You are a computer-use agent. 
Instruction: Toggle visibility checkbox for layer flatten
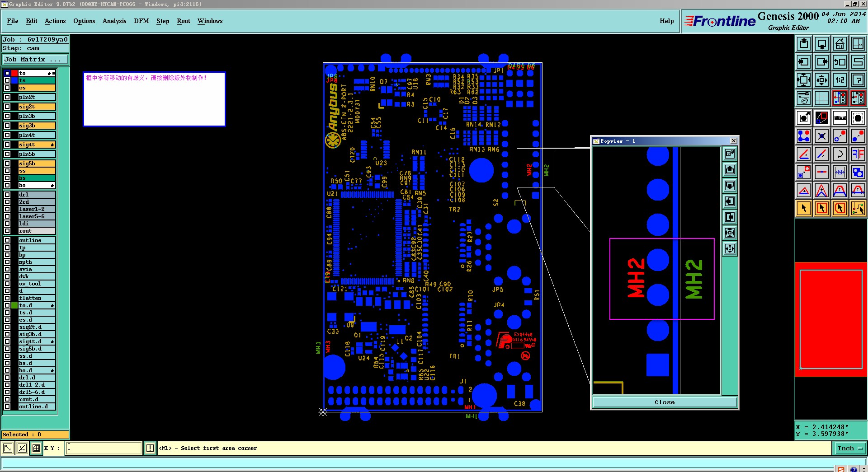click(x=7, y=298)
